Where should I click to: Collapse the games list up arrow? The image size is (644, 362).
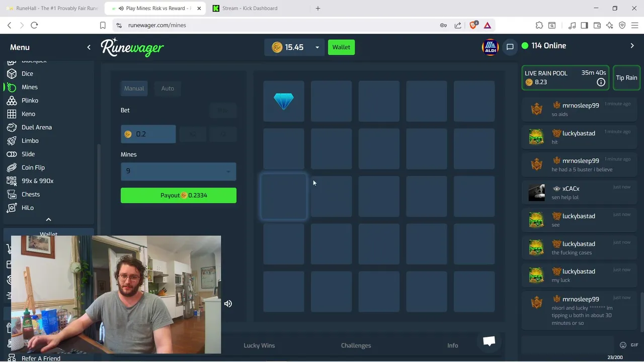pos(48,220)
